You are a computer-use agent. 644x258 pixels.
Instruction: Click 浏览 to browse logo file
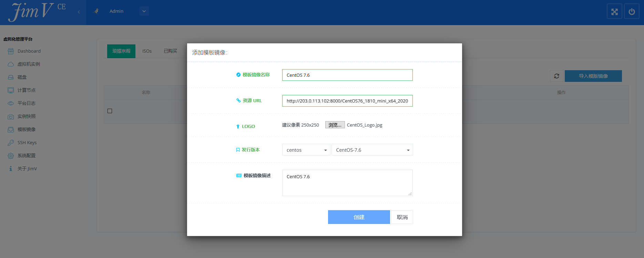point(335,125)
